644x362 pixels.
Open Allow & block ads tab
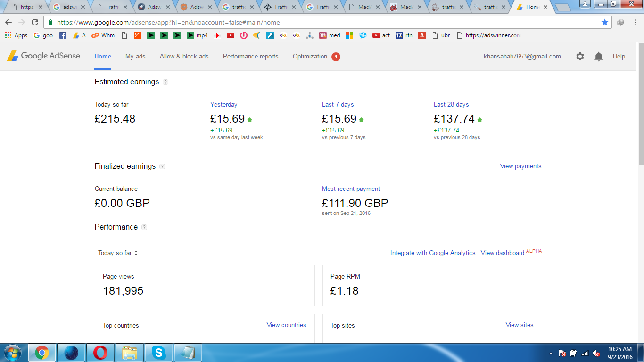[x=184, y=56]
